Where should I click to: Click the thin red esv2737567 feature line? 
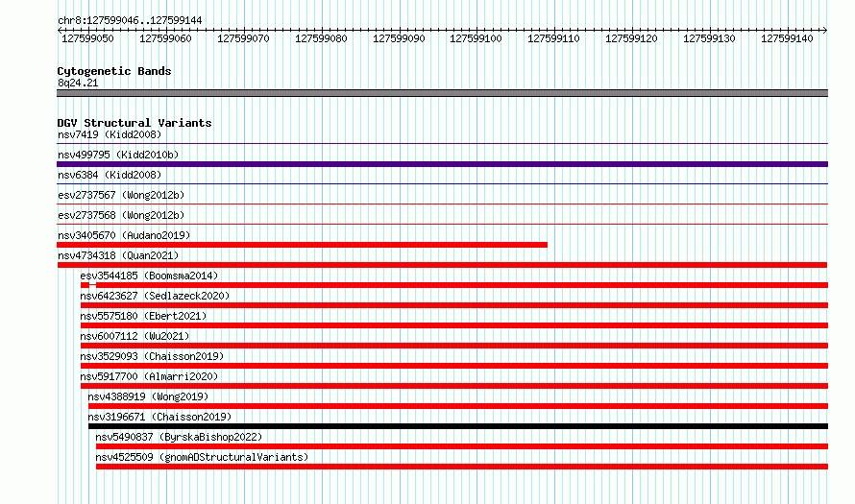pyautogui.click(x=442, y=204)
